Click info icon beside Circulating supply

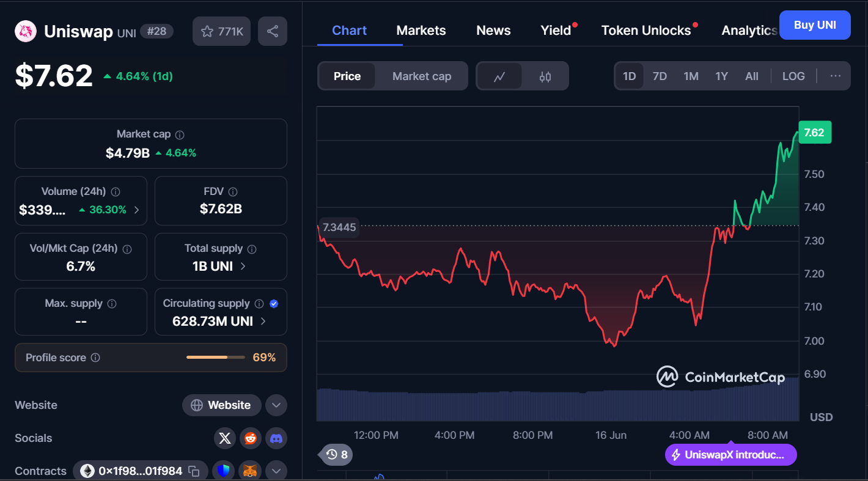pyautogui.click(x=259, y=304)
